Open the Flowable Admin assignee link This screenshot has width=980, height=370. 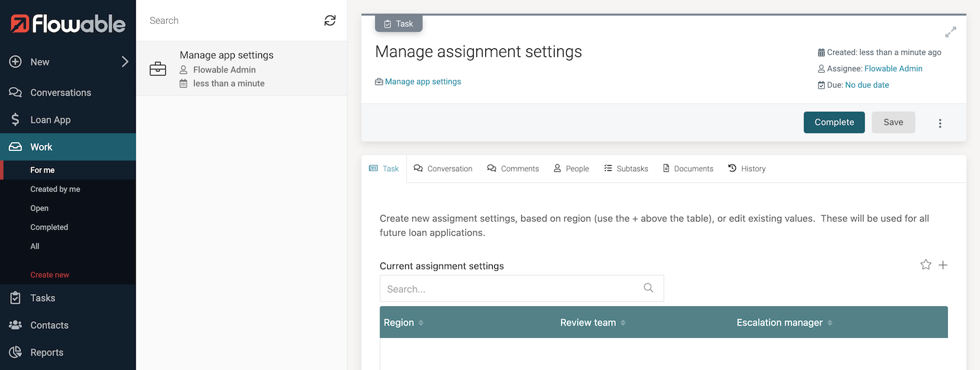point(893,69)
